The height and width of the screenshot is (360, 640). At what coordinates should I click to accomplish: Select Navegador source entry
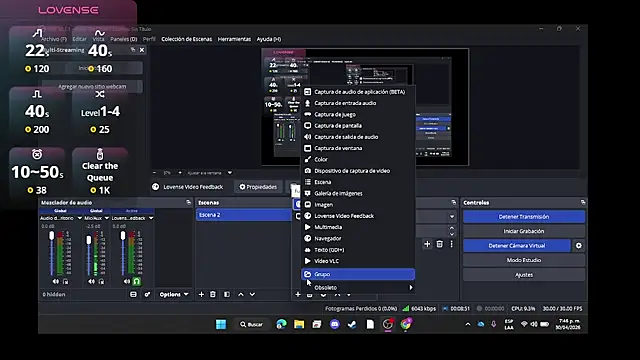pyautogui.click(x=358, y=238)
